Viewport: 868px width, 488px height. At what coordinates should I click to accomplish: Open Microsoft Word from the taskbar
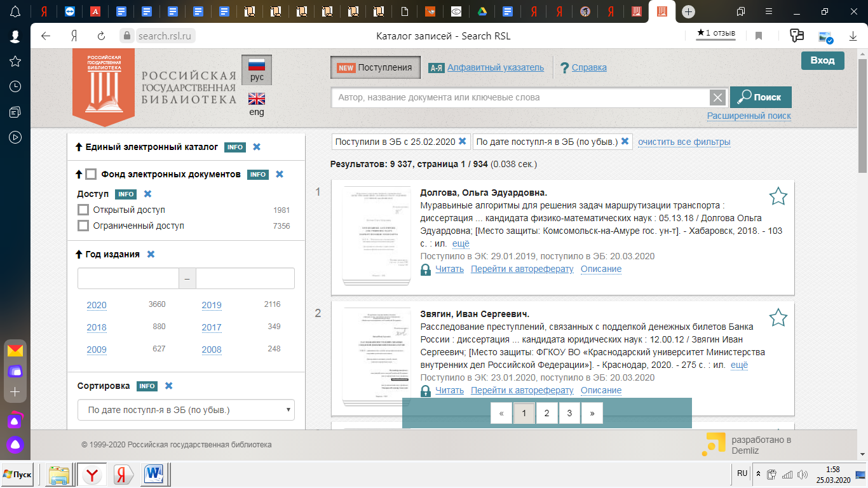[x=154, y=474]
